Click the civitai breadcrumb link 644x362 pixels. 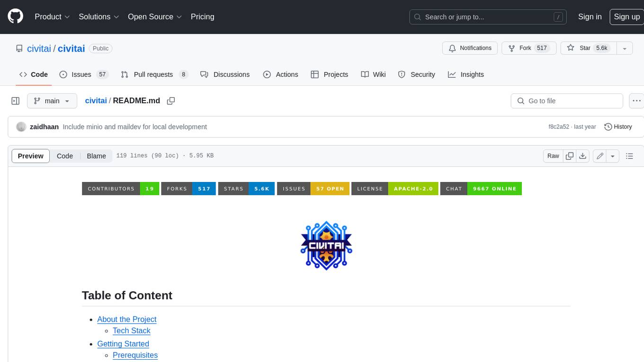tap(96, 101)
